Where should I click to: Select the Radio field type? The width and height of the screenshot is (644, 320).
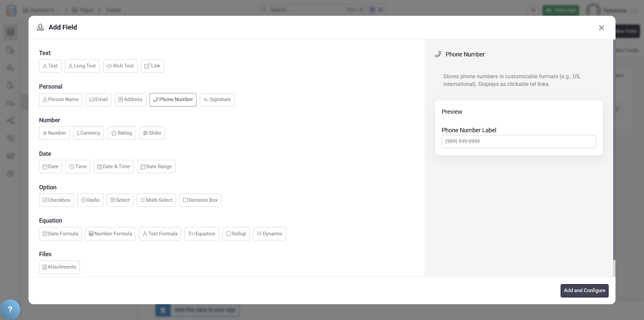pyautogui.click(x=90, y=200)
